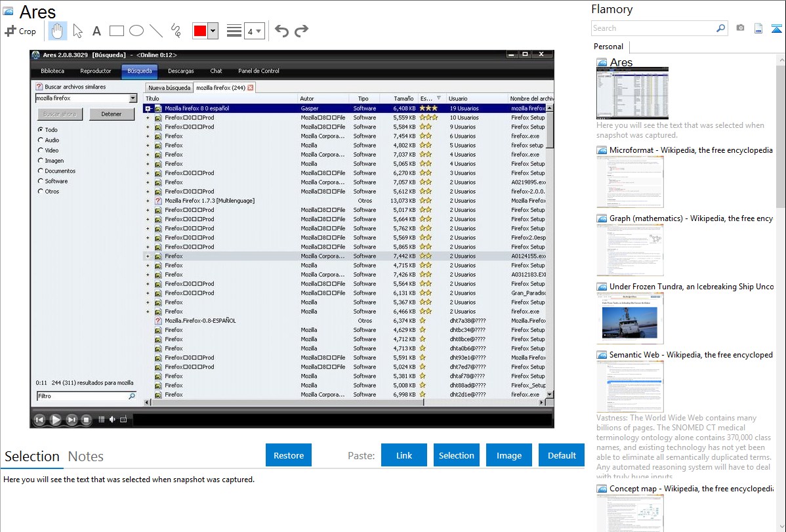The image size is (786, 532).
Task: Sort by the Es... column header arrow
Action: (439, 98)
